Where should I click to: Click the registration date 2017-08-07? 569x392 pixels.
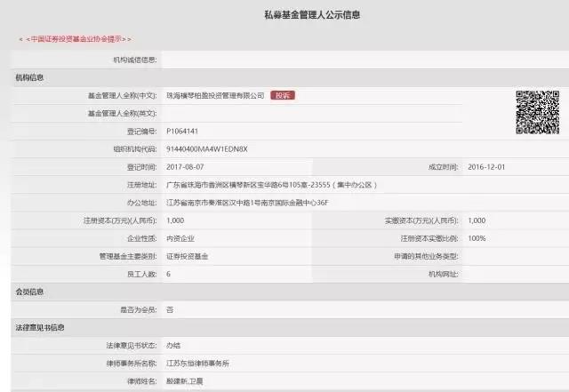pyautogui.click(x=186, y=166)
